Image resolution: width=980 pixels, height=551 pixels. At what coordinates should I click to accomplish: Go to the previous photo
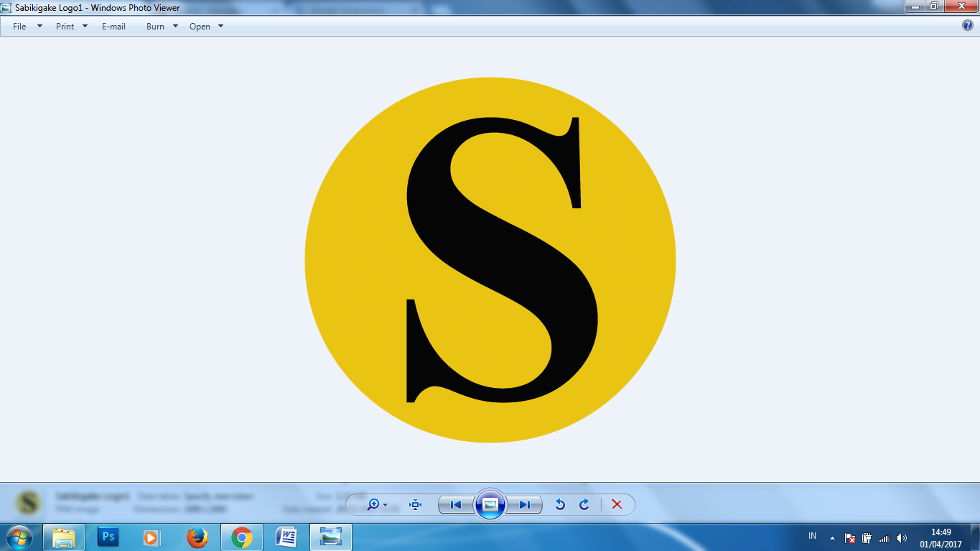(455, 505)
